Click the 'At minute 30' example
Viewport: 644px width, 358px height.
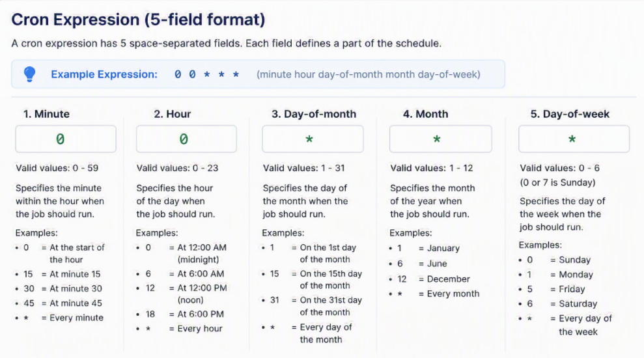[76, 288]
